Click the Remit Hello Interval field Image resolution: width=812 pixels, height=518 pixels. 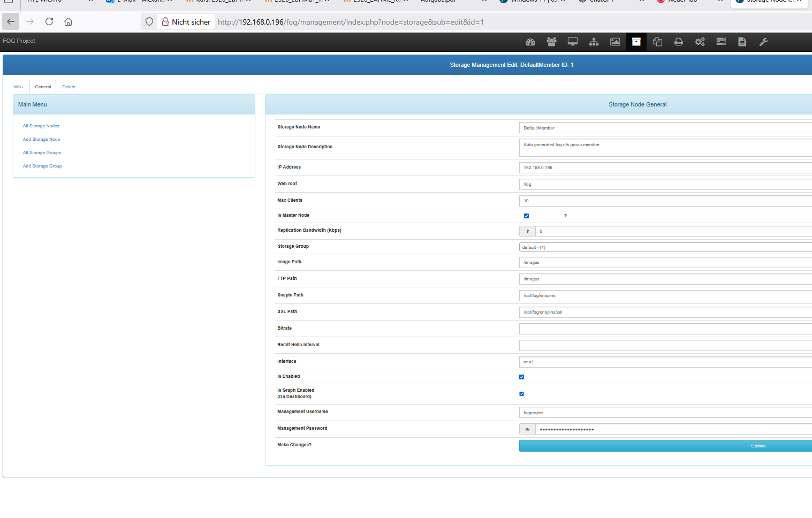tap(665, 345)
